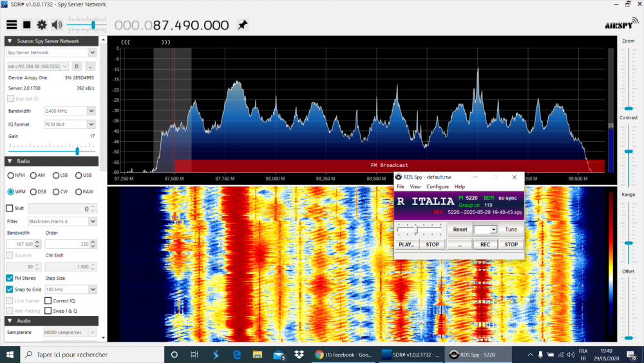This screenshot has width=644, height=363.
Task: Open the notification center icon
Action: click(631, 355)
